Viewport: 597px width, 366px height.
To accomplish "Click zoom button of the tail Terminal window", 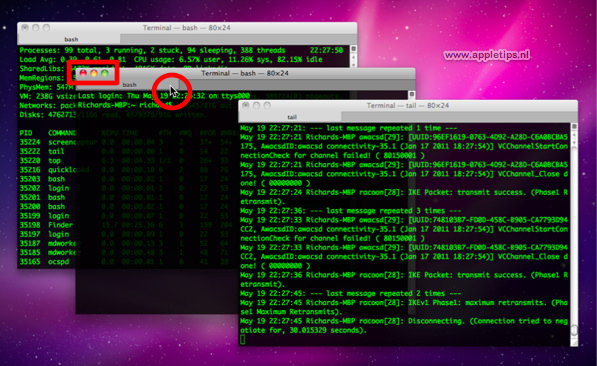I will pos(267,105).
